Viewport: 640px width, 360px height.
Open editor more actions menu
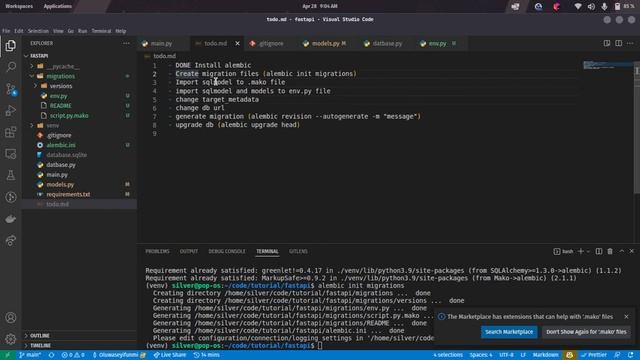[x=630, y=43]
